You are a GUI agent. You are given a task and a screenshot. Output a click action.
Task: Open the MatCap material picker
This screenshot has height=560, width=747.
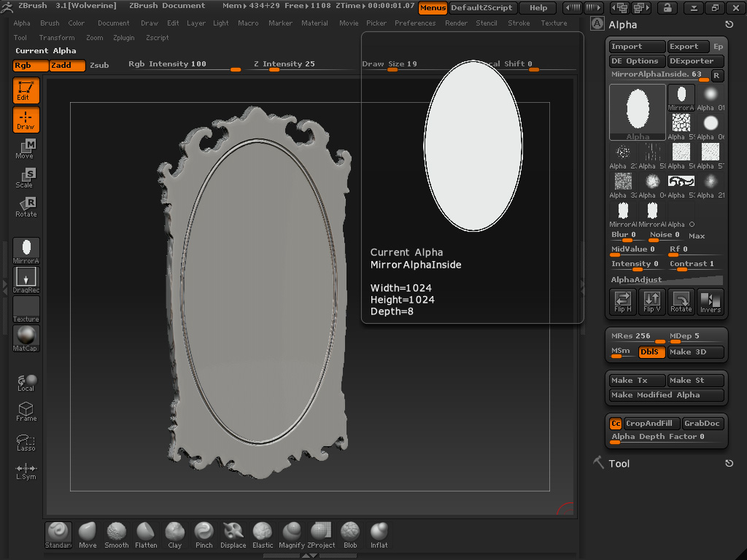point(26,338)
